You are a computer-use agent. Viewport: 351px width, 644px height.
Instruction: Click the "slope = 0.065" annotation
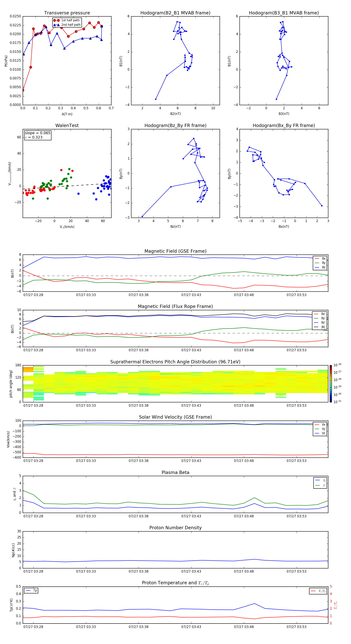tap(37, 133)
